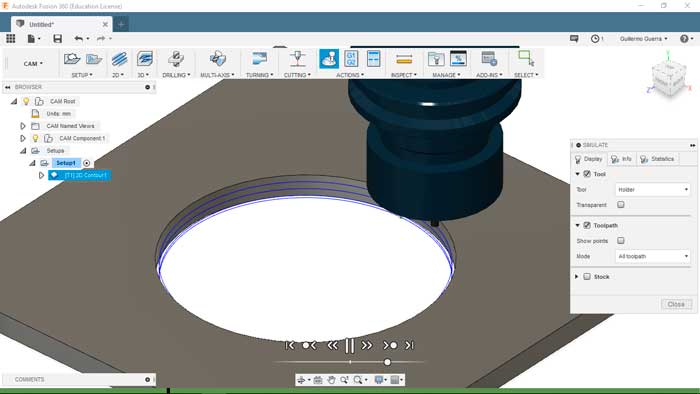The height and width of the screenshot is (394, 700).
Task: Open the ACTIONS menu label
Action: pos(350,75)
